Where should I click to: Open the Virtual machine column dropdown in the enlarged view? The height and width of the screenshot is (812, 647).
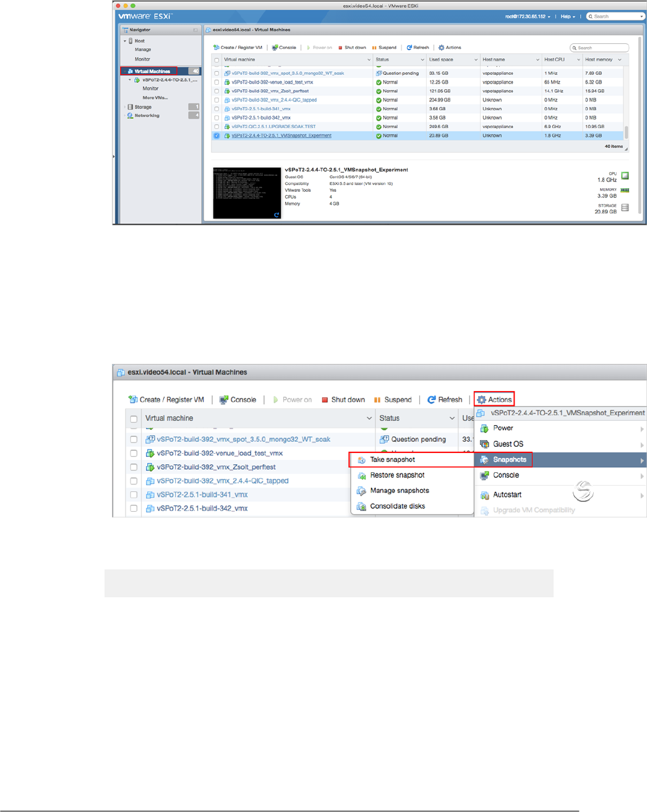click(369, 418)
